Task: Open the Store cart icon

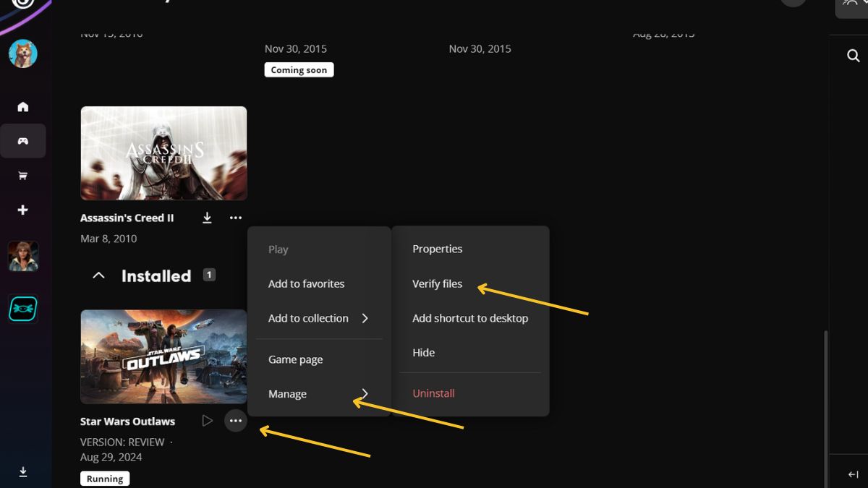Action: (x=23, y=176)
